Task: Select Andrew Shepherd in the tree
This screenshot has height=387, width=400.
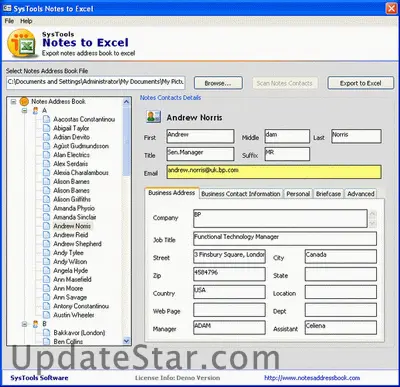Action: 77,244
